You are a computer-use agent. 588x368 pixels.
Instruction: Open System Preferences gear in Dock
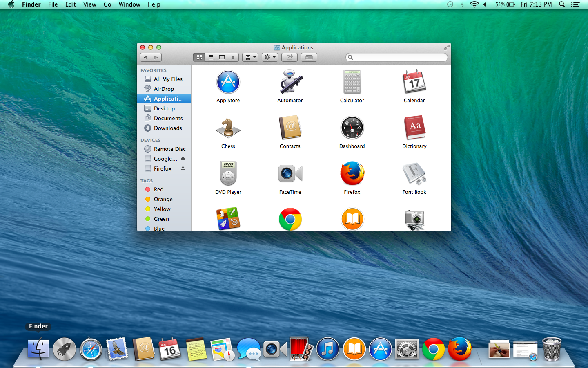point(407,350)
